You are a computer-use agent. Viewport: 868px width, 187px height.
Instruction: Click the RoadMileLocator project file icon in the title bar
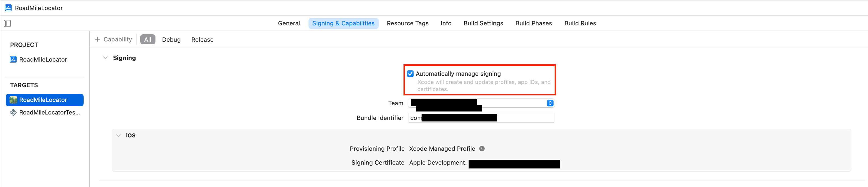(x=8, y=8)
